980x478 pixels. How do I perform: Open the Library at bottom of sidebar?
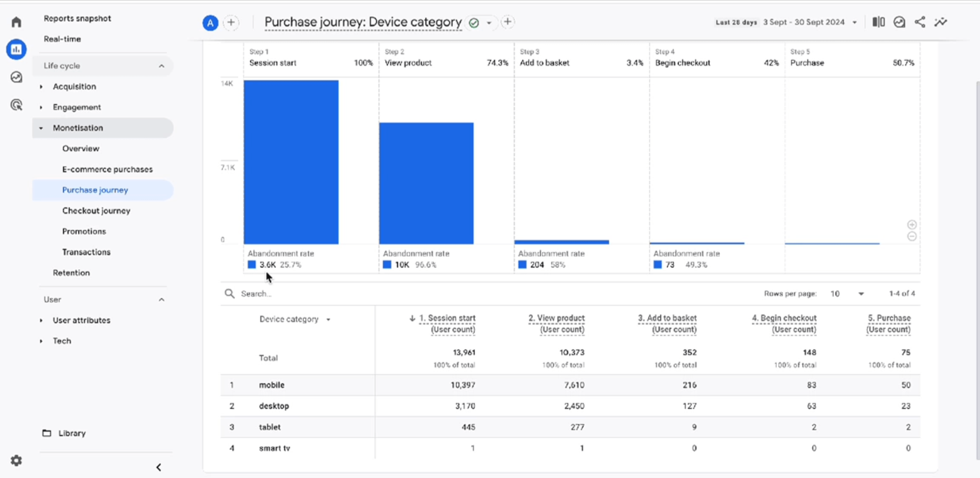point(72,433)
